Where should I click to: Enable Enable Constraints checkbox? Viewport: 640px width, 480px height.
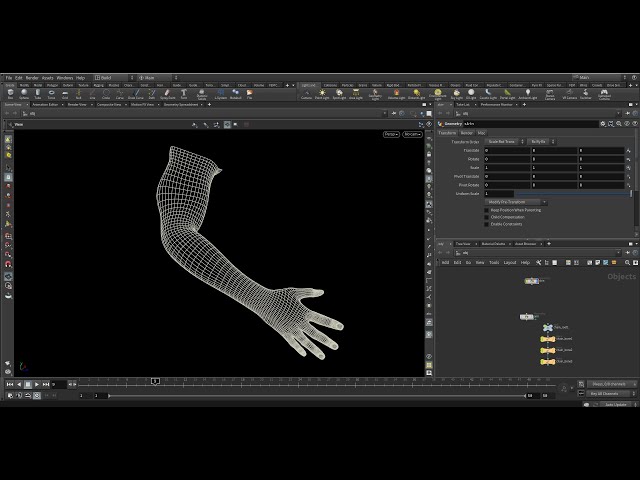coord(486,224)
